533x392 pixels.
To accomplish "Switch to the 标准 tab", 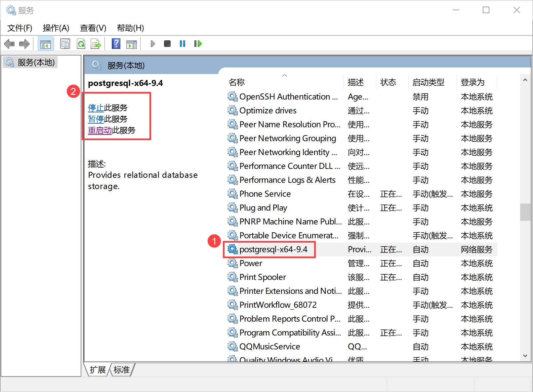I will (121, 370).
